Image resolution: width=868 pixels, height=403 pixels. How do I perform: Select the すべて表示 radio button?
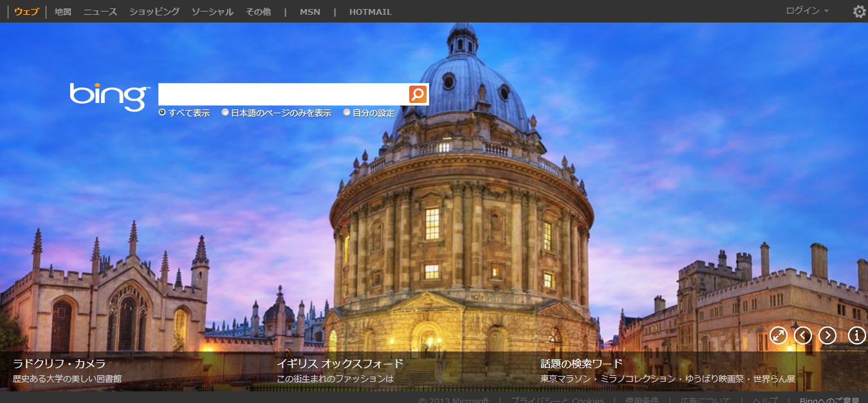coord(162,113)
